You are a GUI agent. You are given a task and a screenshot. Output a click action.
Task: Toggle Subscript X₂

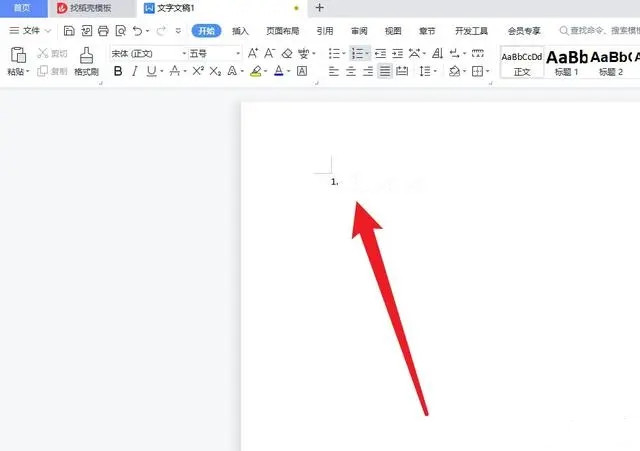tap(215, 71)
